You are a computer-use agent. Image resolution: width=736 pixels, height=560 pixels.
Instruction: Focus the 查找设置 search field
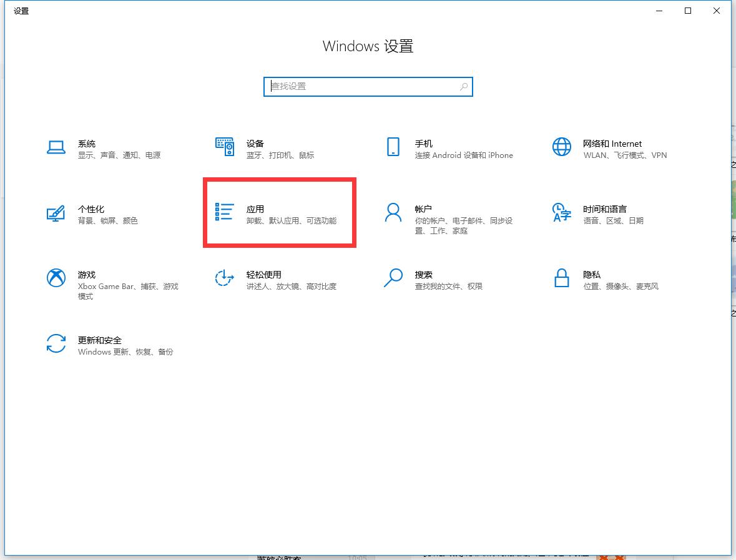[x=368, y=87]
